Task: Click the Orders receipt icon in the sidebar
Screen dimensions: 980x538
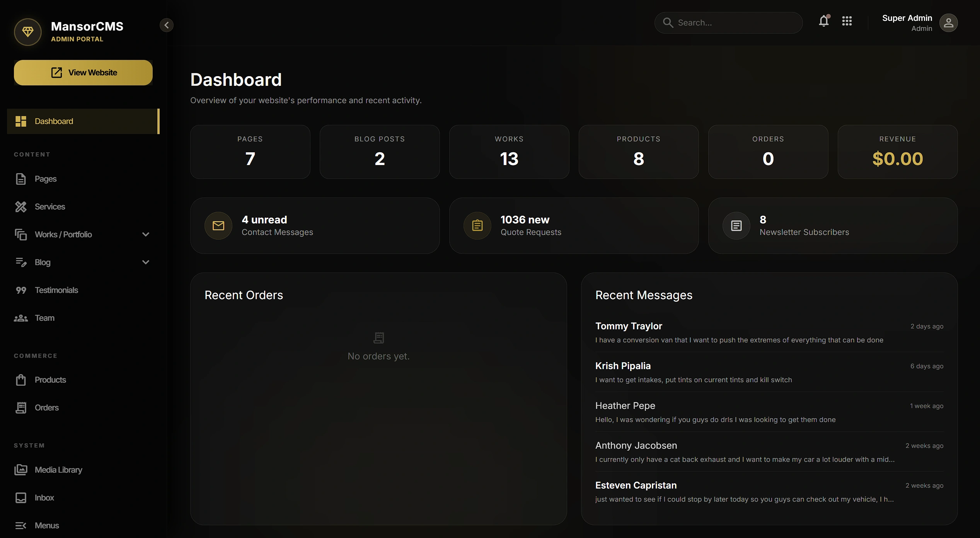Action: (x=21, y=408)
